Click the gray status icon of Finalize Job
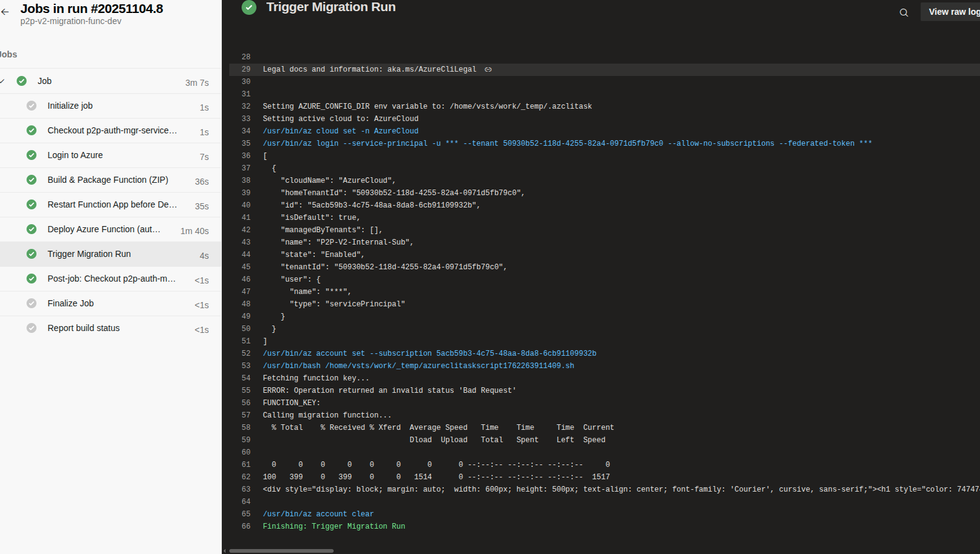 pyautogui.click(x=32, y=303)
